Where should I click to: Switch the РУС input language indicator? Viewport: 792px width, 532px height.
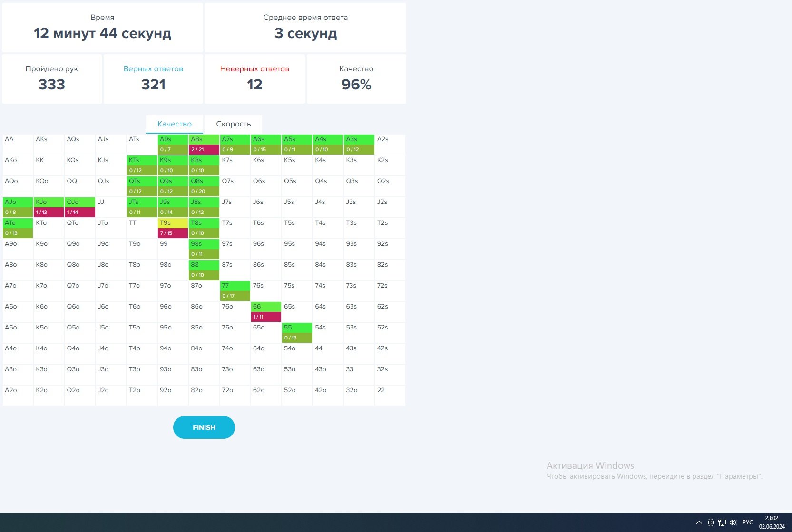tap(747, 522)
